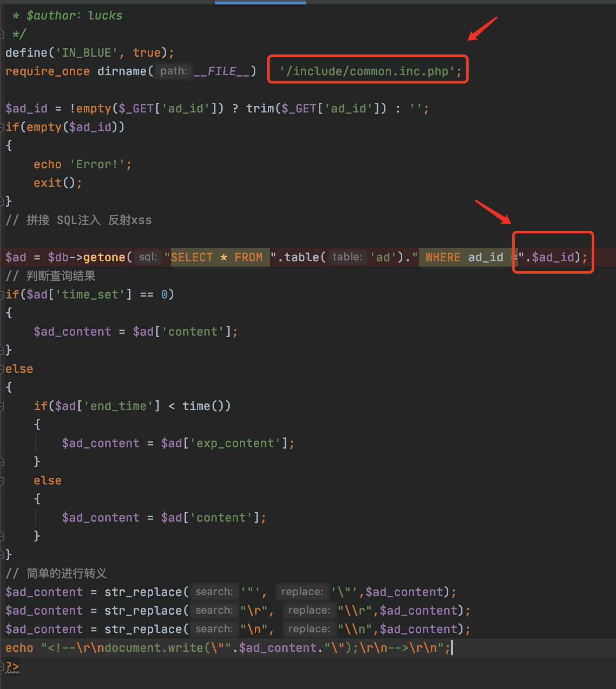Screen dimensions: 616x689
Task: Click the __FILE__ constant
Action: click(x=222, y=71)
